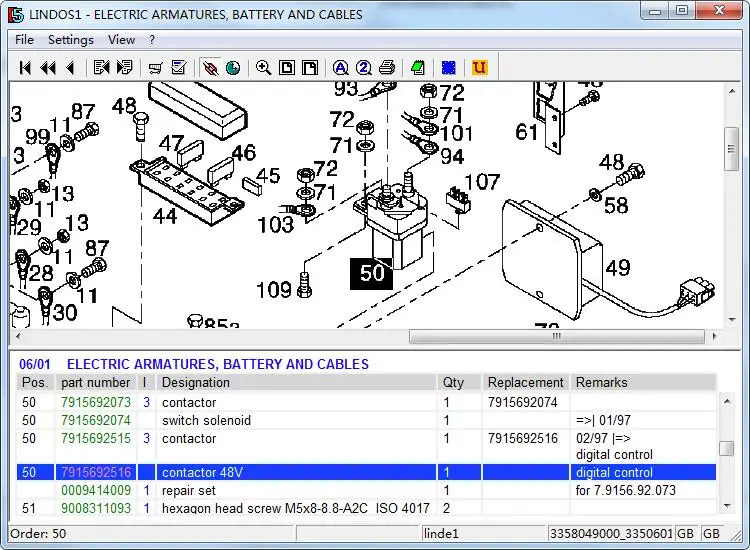
Task: Click replacement number 7915692516 in Replacement column
Action: point(522,439)
